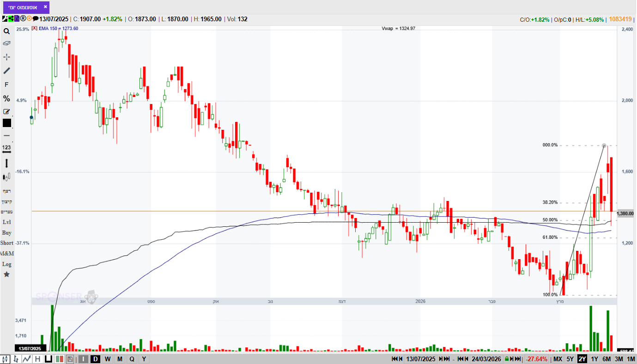Select the trend line drawing tool
This screenshot has height=364, width=637.
click(x=6, y=71)
